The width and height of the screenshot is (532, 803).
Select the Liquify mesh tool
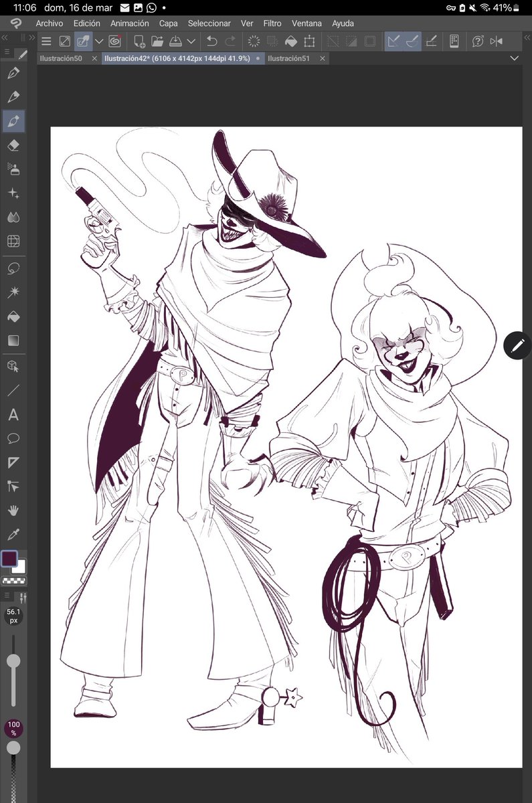[x=13, y=242]
